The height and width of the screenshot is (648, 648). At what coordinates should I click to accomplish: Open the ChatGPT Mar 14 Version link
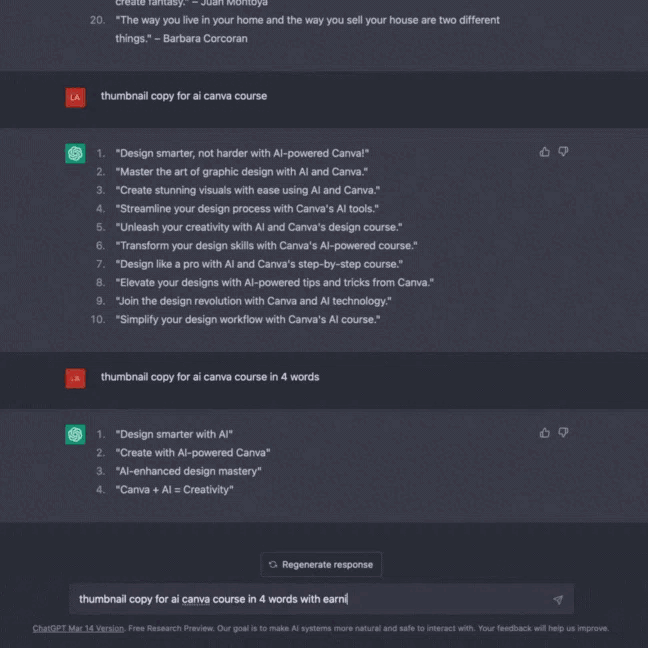78,629
